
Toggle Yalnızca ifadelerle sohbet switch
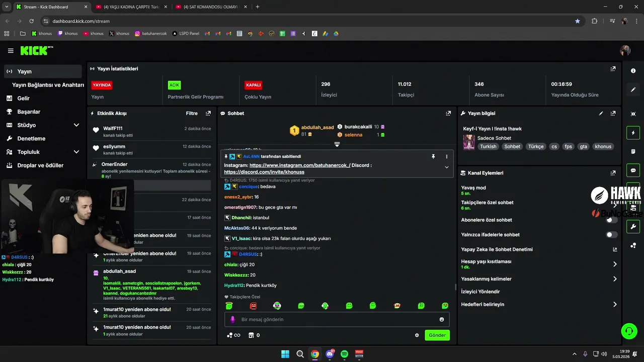pyautogui.click(x=611, y=235)
